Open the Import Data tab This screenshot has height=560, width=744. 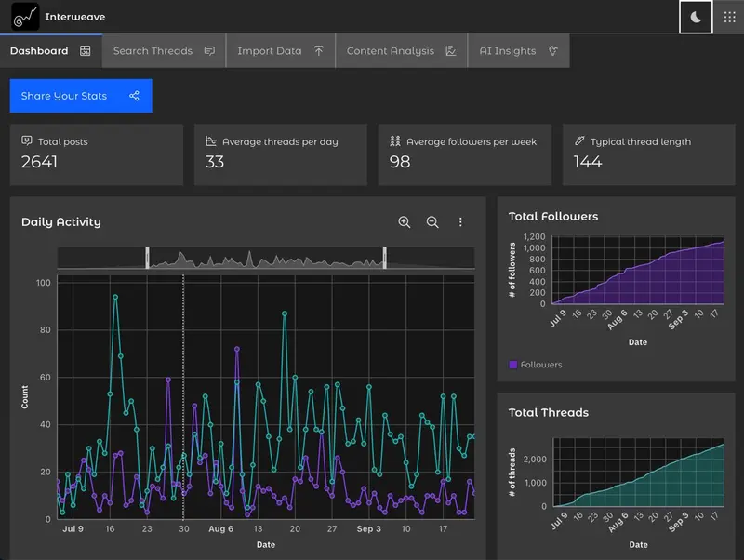pos(280,51)
